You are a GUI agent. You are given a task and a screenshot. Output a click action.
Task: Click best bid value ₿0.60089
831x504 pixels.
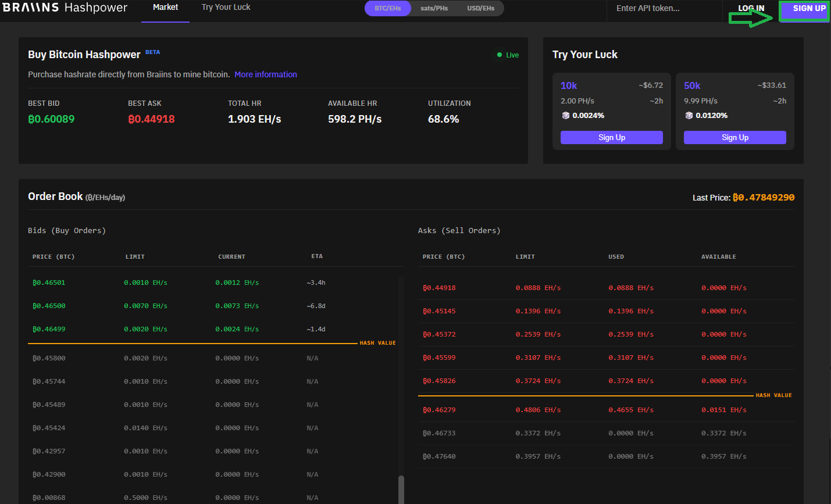click(x=51, y=119)
